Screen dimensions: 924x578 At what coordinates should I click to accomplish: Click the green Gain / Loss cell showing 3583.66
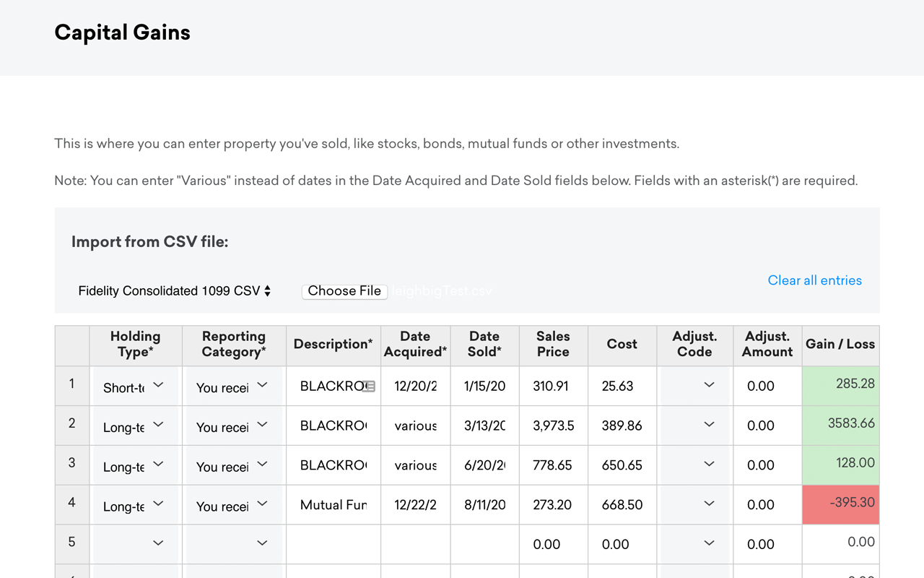tap(840, 424)
